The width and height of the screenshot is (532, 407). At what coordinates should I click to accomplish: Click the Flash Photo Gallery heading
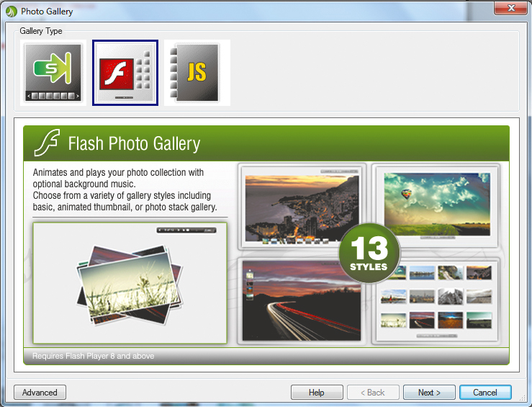click(134, 143)
